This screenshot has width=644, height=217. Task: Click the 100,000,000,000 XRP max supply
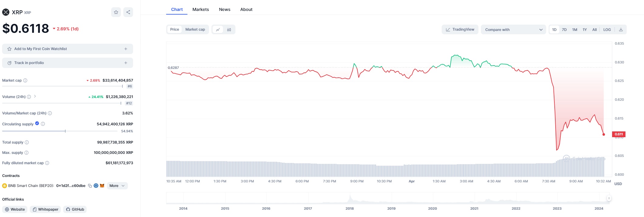(x=113, y=153)
